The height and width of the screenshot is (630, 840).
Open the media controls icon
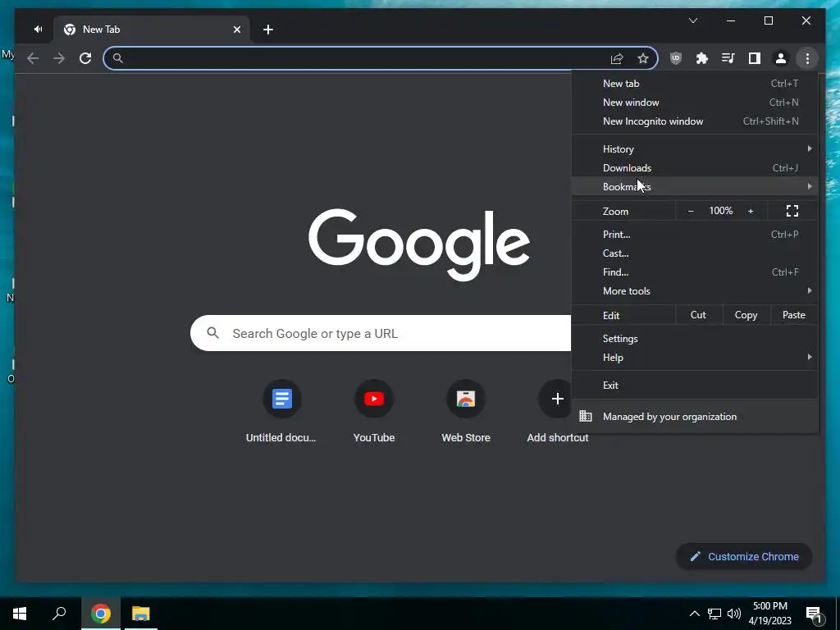click(728, 58)
